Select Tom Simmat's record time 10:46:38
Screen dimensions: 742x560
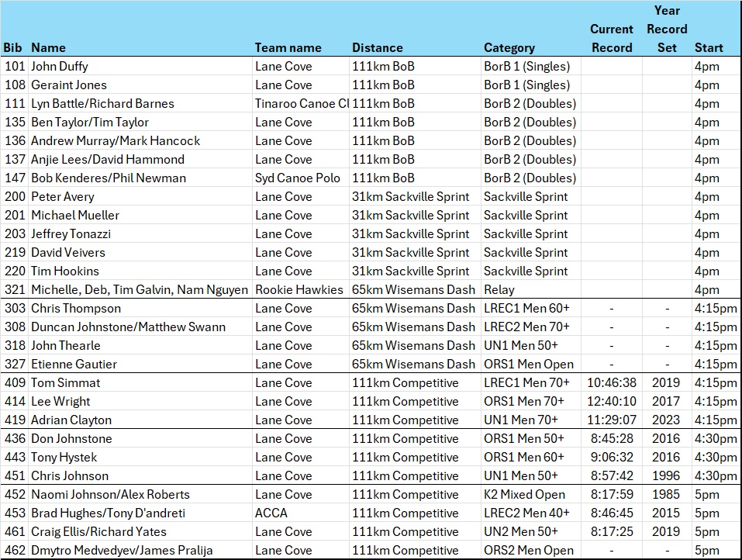612,382
